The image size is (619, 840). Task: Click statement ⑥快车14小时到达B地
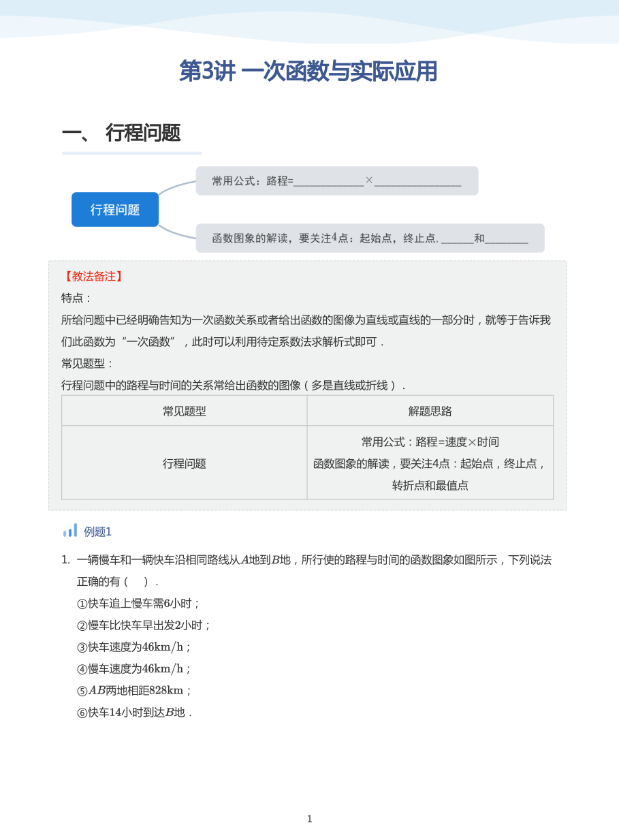pos(134,713)
